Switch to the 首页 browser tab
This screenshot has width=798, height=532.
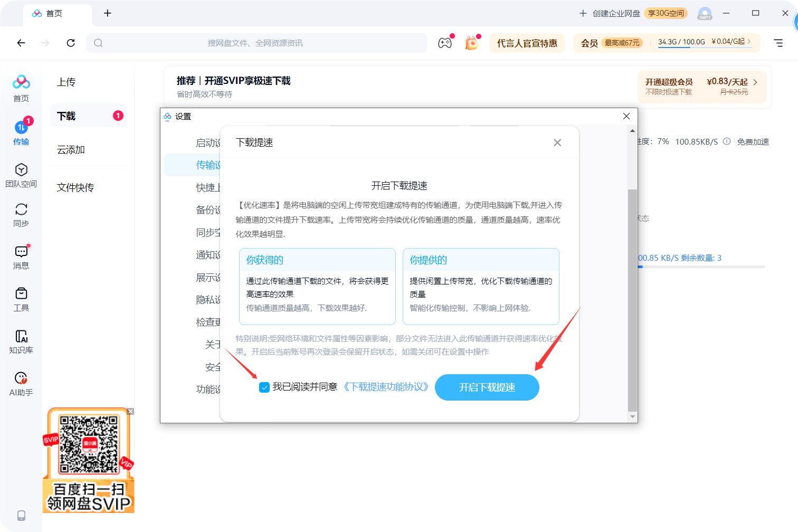coord(57,14)
